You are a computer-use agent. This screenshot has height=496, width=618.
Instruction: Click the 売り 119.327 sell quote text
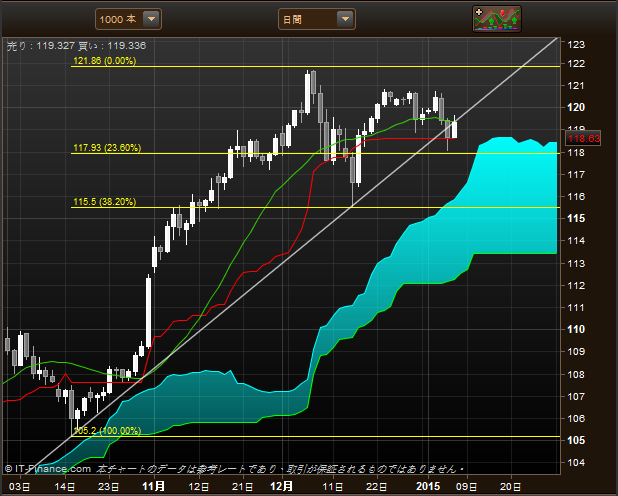coord(41,46)
